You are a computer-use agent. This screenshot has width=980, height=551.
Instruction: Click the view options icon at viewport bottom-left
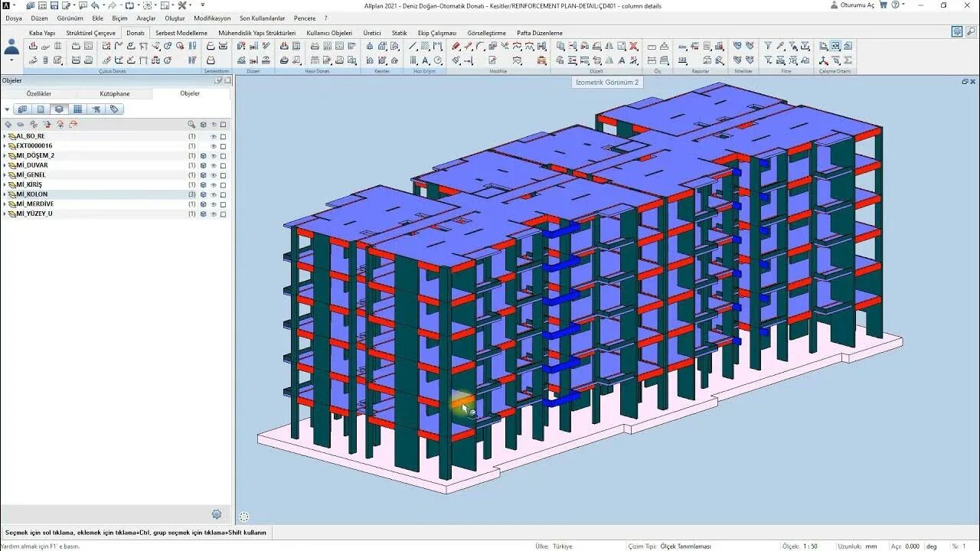pos(243,517)
